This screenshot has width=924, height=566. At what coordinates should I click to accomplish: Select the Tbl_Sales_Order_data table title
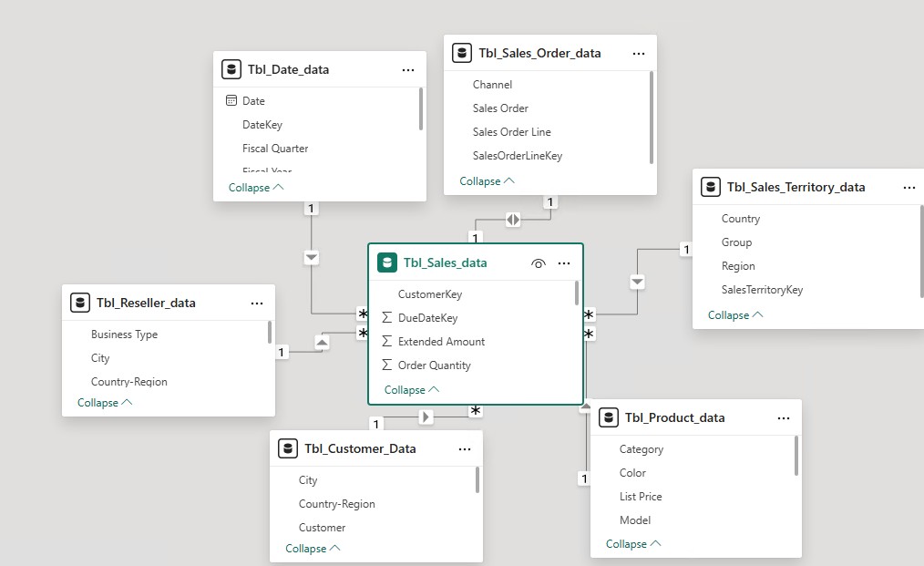pyautogui.click(x=539, y=53)
